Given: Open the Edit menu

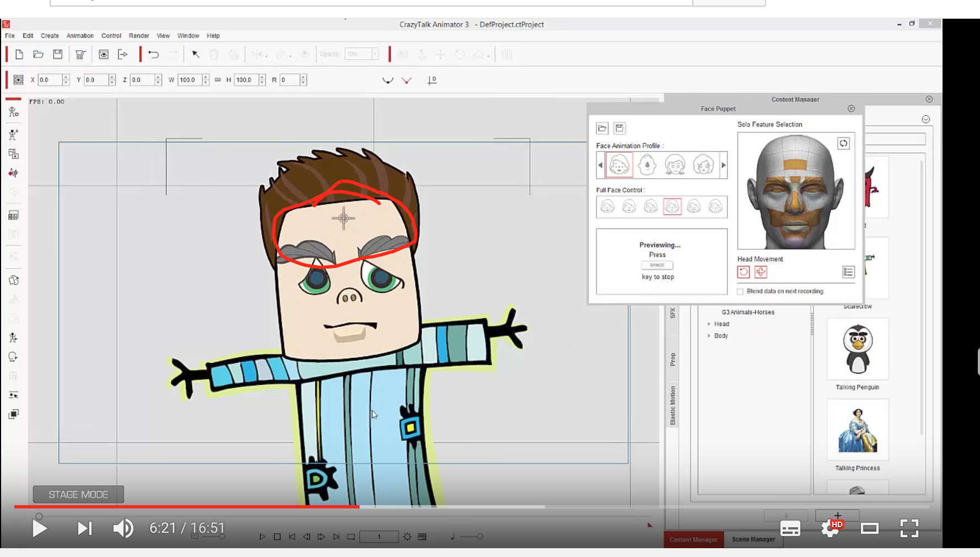Looking at the screenshot, I should pos(28,36).
